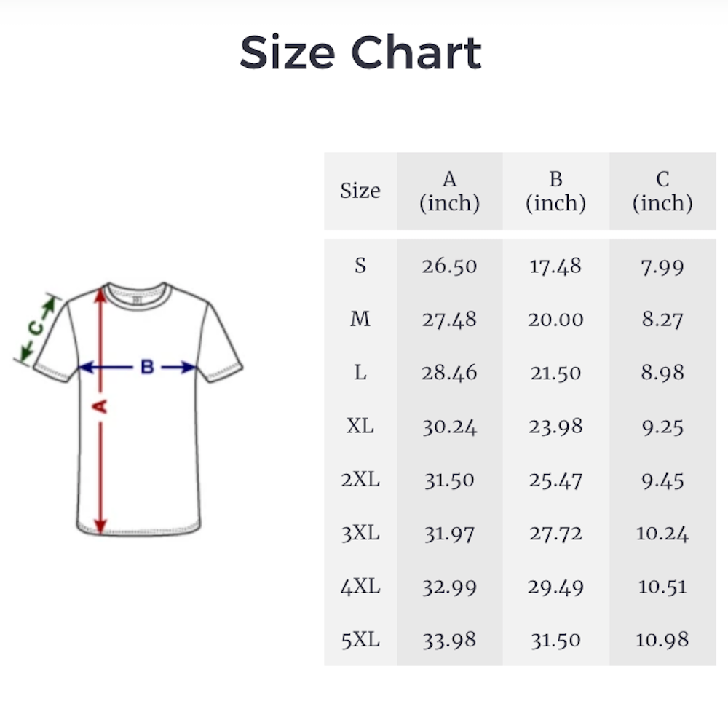Select the C (inch) column header
The width and height of the screenshot is (728, 728).
tap(662, 191)
